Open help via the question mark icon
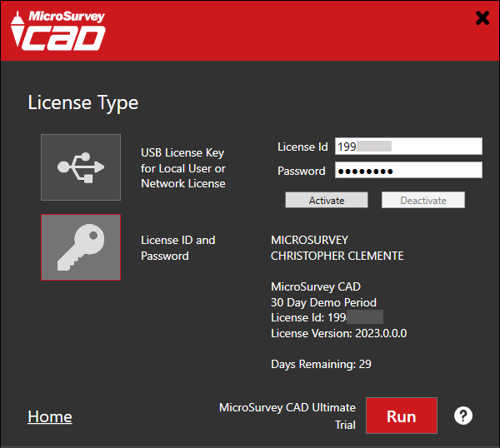 pos(463,416)
